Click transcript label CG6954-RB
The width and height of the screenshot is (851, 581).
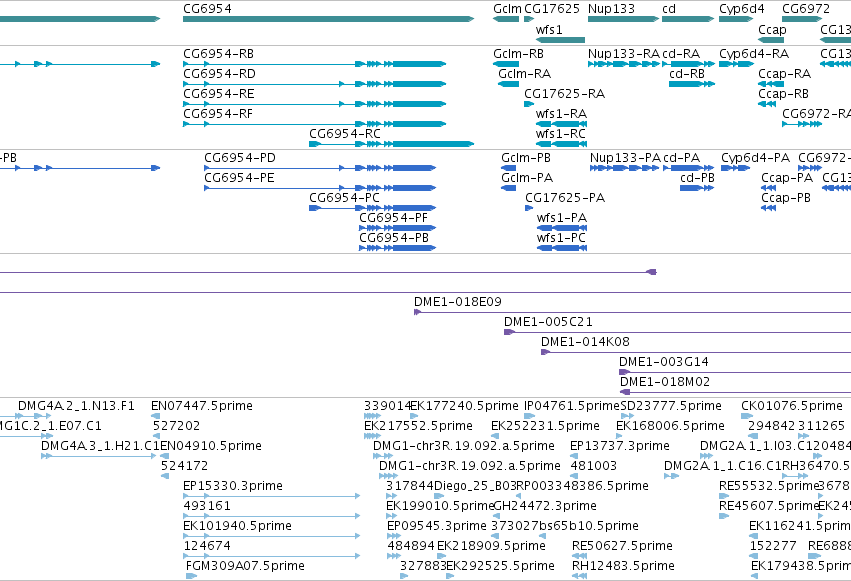click(219, 54)
